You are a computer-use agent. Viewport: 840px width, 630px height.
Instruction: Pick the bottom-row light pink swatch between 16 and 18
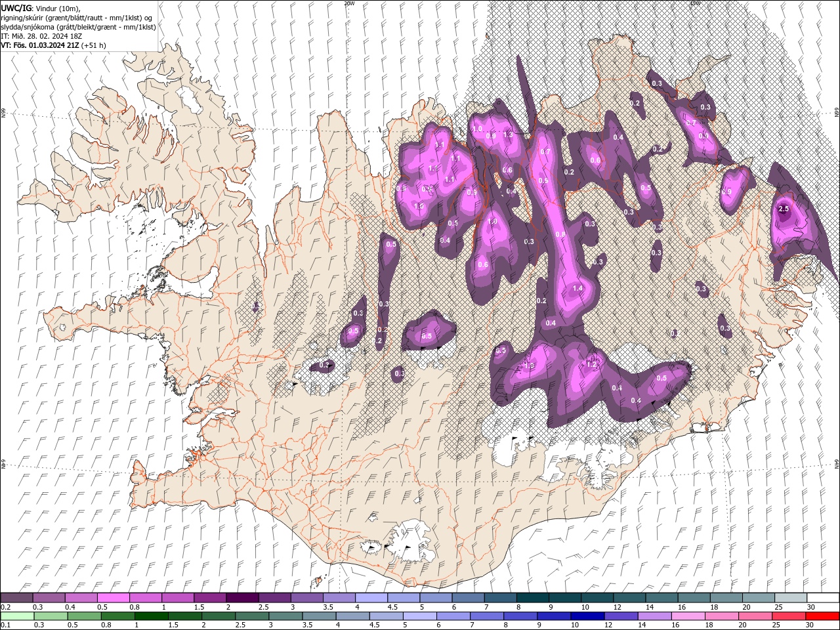688,616
